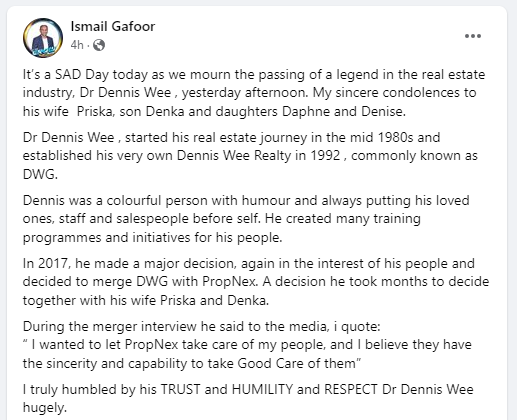Open the post's 4h timestamp link
The width and height of the screenshot is (517, 420).
click(77, 45)
